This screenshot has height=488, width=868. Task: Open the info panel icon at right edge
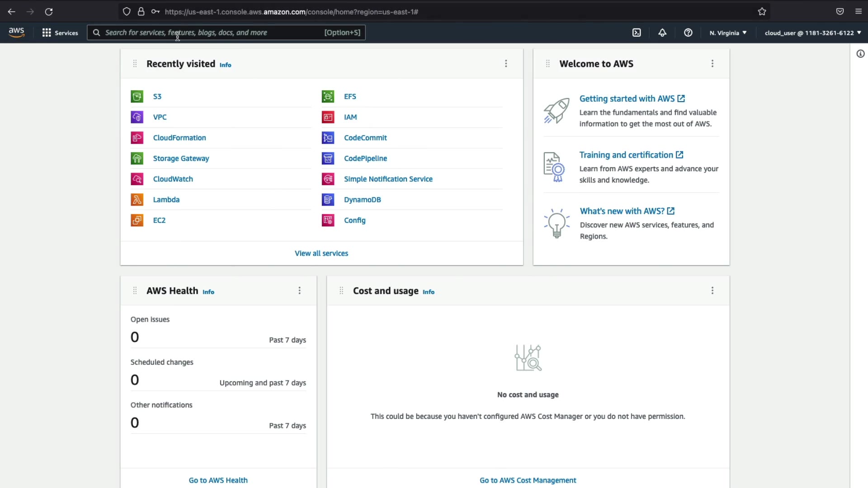click(860, 54)
